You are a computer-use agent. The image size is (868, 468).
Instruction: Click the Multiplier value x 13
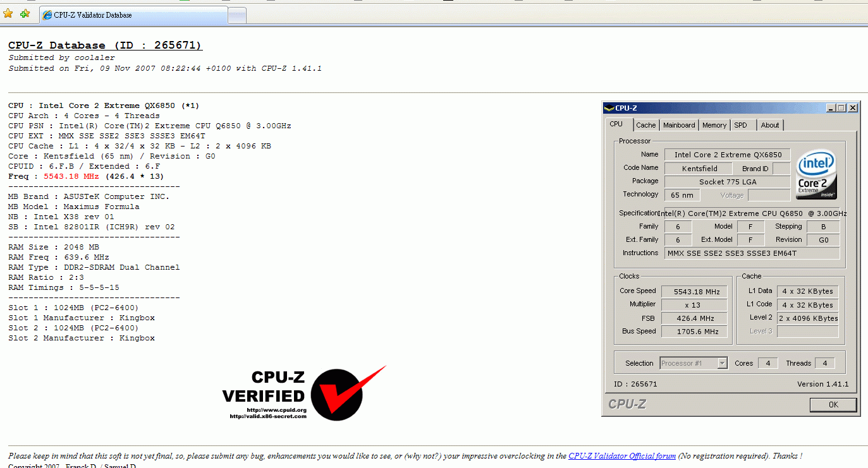pos(694,305)
